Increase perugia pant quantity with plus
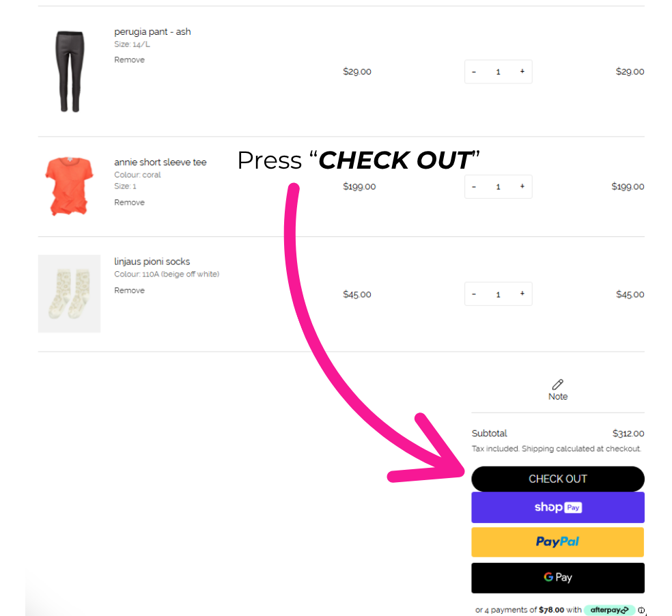Viewport: 672px width, 616px height. click(522, 72)
